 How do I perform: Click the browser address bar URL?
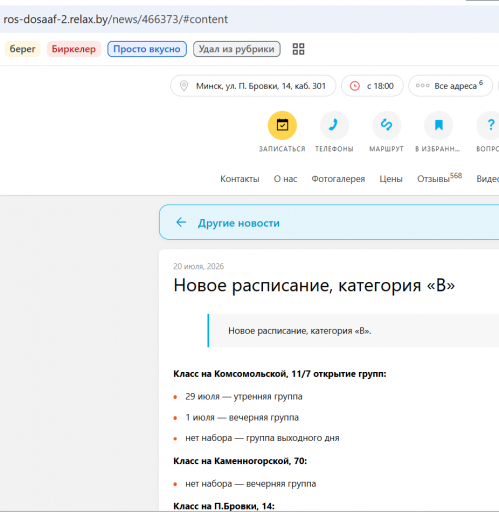115,19
